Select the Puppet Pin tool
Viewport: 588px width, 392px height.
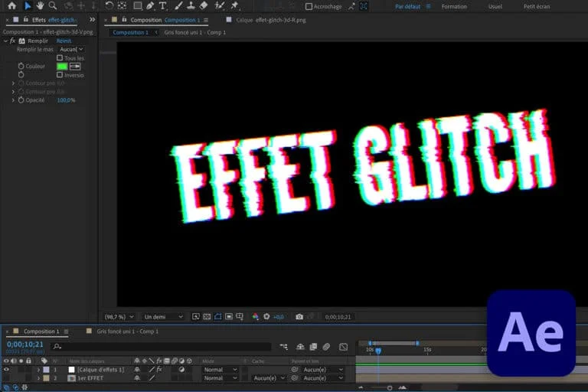tap(234, 5)
